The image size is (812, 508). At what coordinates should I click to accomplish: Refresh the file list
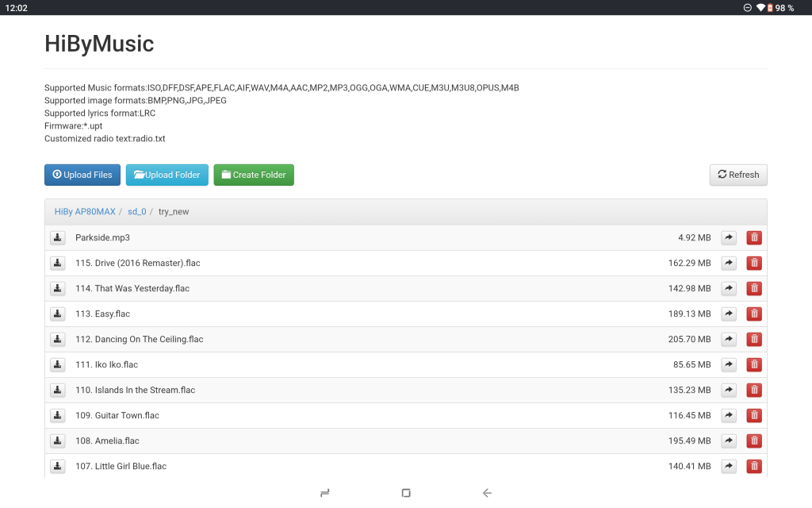[738, 175]
